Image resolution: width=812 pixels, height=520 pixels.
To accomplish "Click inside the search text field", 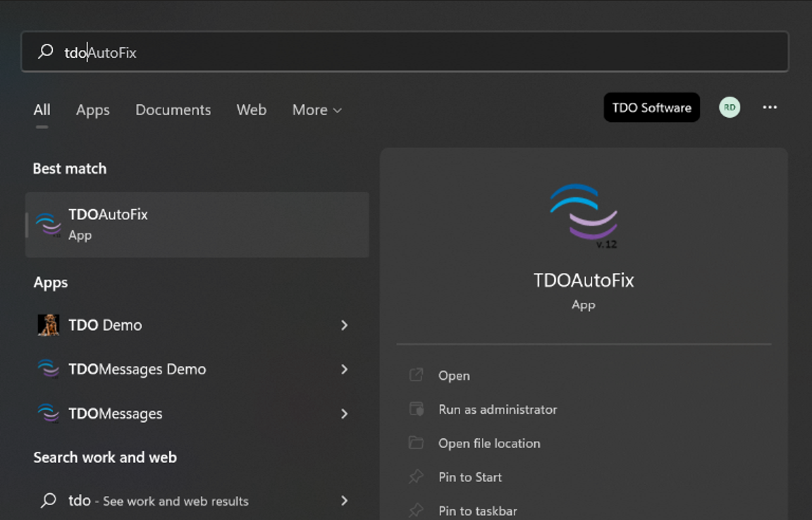I will click(x=423, y=52).
